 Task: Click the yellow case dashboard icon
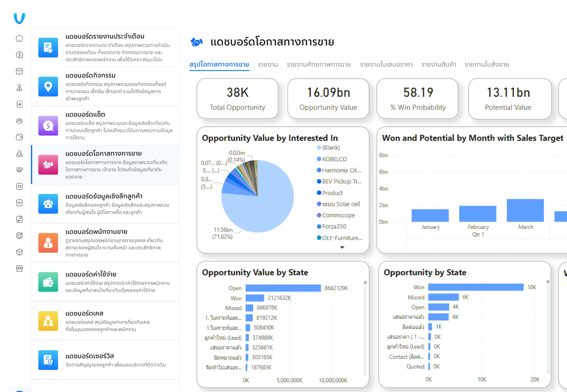click(x=48, y=321)
